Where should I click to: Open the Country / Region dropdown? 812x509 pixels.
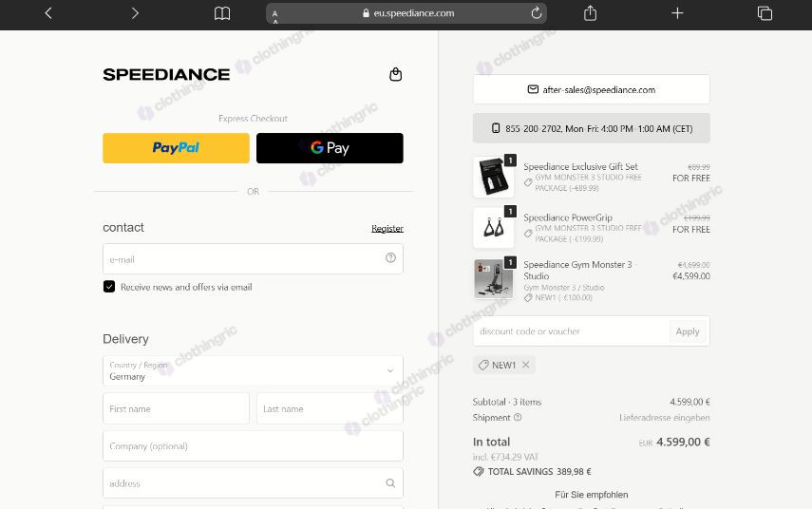click(x=253, y=370)
